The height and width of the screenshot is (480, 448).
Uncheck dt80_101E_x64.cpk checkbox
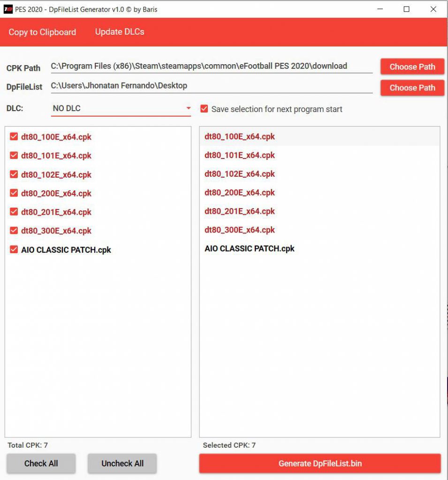tap(14, 156)
